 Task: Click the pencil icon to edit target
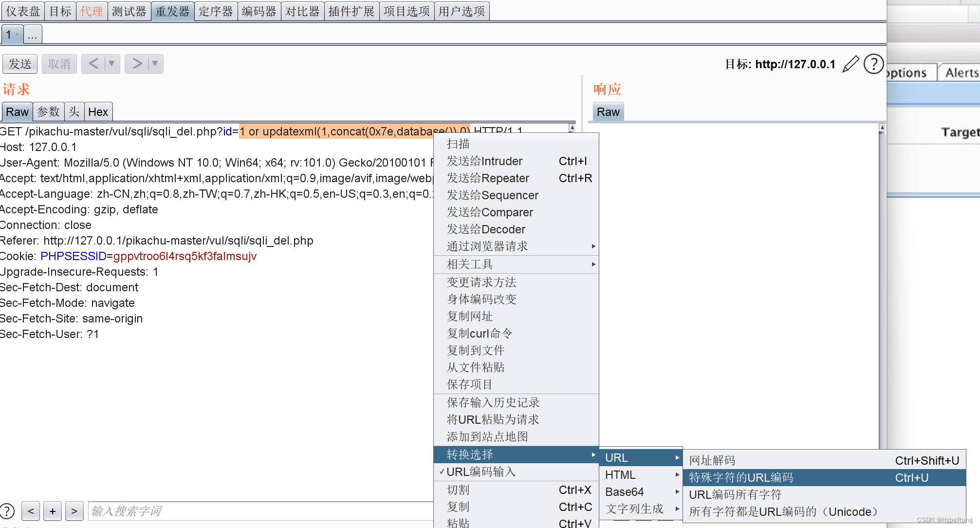point(851,64)
